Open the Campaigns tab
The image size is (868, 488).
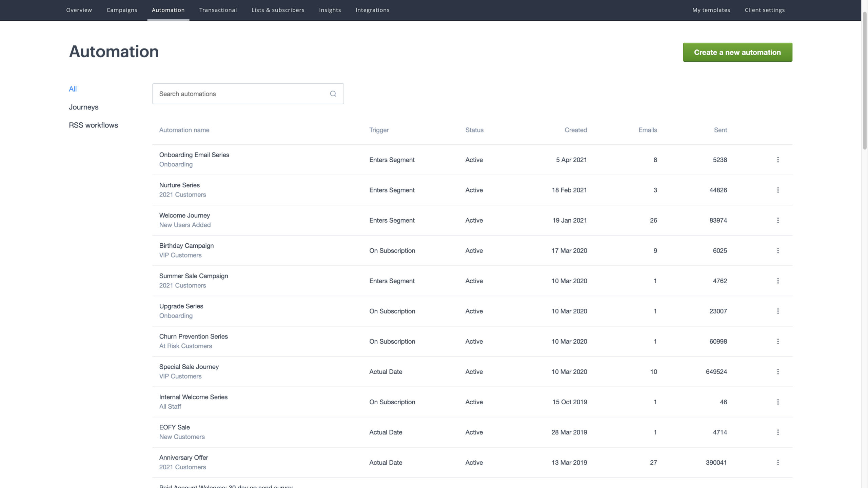122,10
